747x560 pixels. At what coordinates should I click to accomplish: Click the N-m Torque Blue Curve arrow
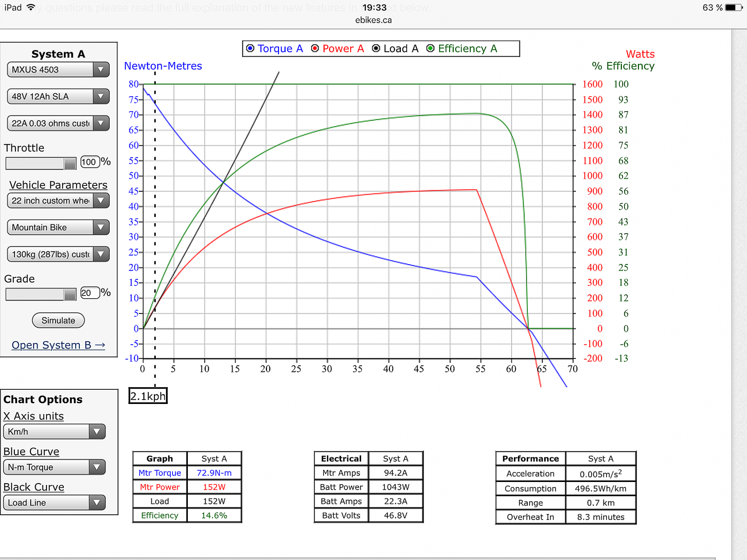click(x=97, y=467)
